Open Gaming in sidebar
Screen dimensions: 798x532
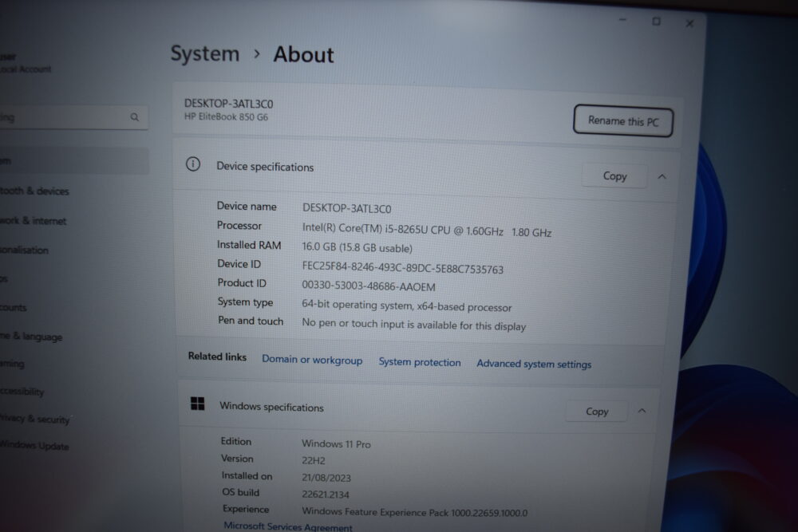point(12,364)
